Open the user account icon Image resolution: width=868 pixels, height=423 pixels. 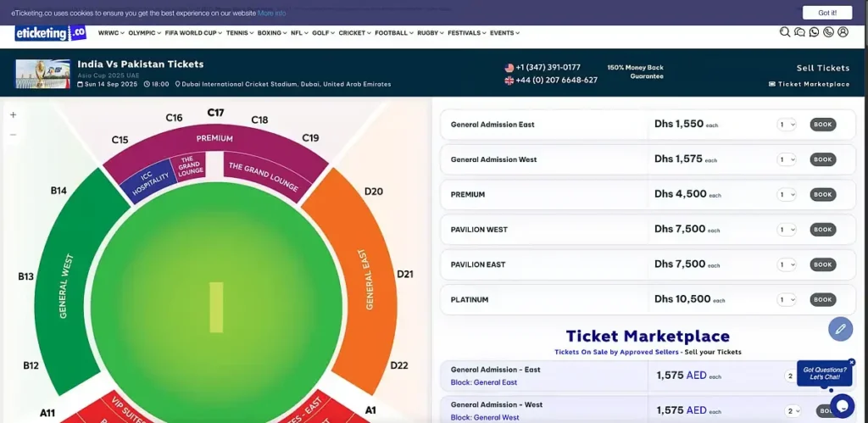pos(843,32)
